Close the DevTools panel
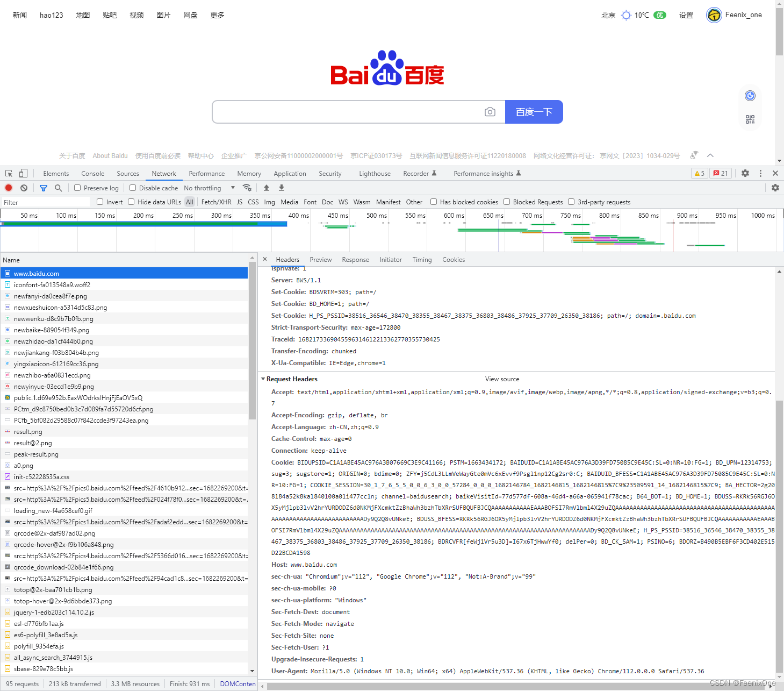The width and height of the screenshot is (784, 691). [775, 173]
